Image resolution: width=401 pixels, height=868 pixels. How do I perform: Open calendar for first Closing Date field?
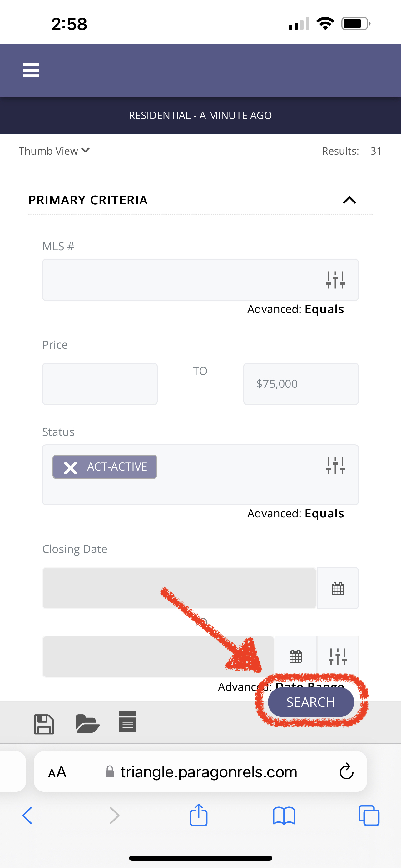(x=338, y=588)
